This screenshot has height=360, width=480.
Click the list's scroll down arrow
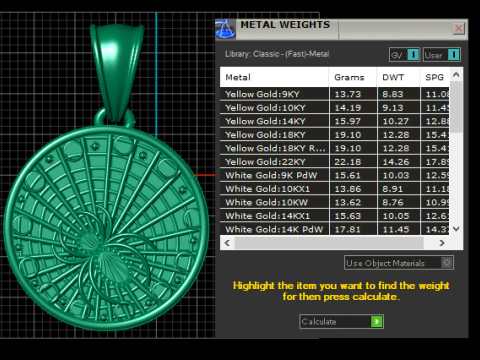pyautogui.click(x=456, y=229)
